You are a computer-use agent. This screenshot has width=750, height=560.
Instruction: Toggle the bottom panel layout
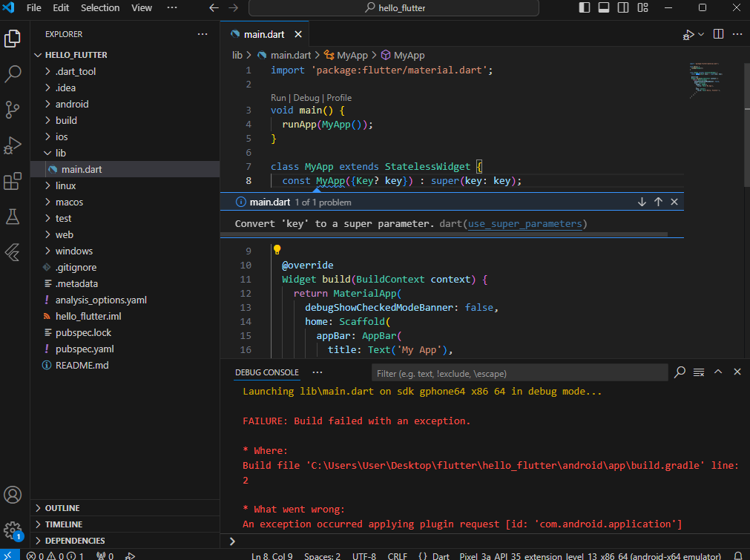click(604, 7)
